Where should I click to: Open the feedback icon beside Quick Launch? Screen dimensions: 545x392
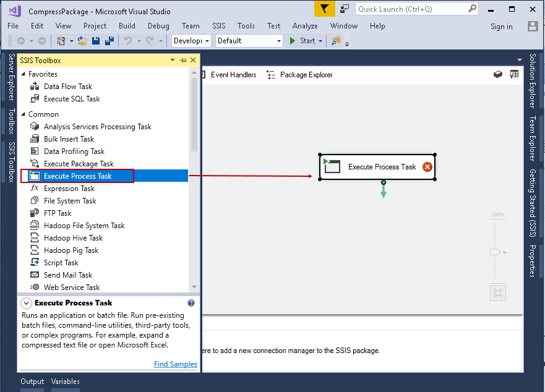point(344,9)
